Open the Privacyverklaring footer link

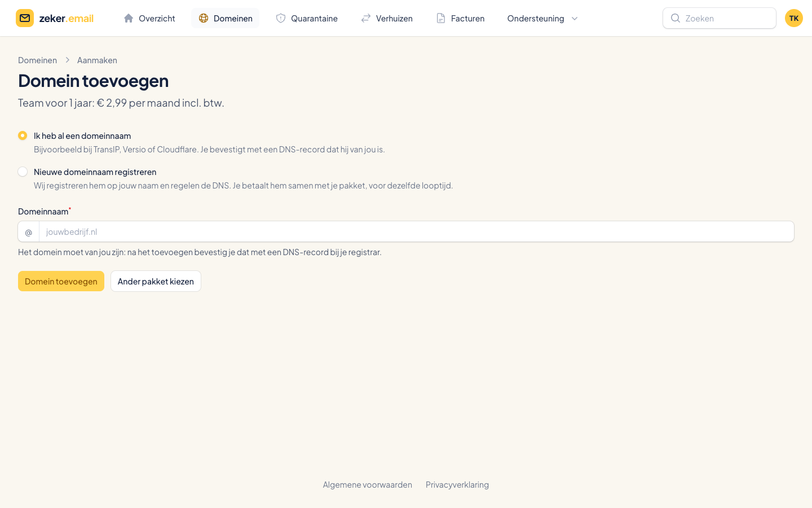coord(457,484)
